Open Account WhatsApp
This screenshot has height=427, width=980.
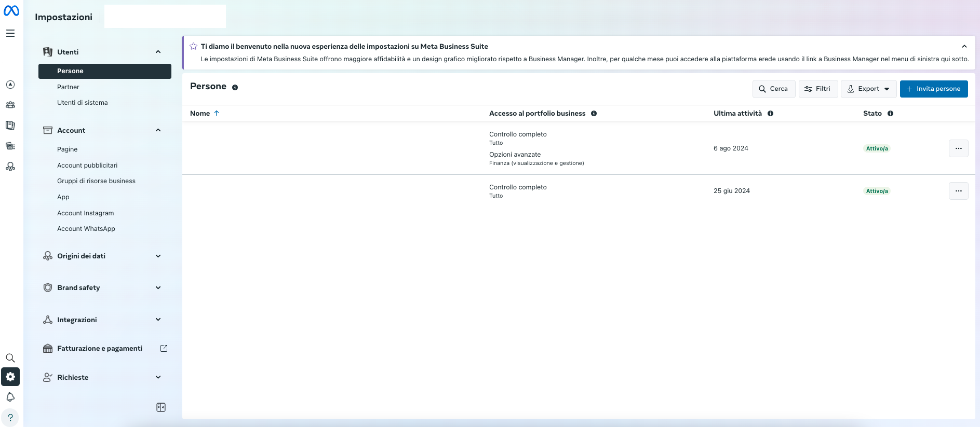(86, 229)
